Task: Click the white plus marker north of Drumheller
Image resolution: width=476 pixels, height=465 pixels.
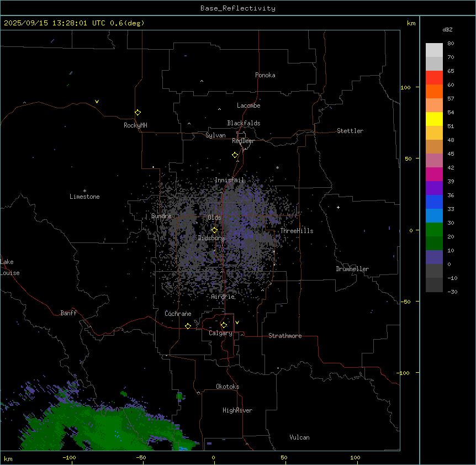Action: 338,207
